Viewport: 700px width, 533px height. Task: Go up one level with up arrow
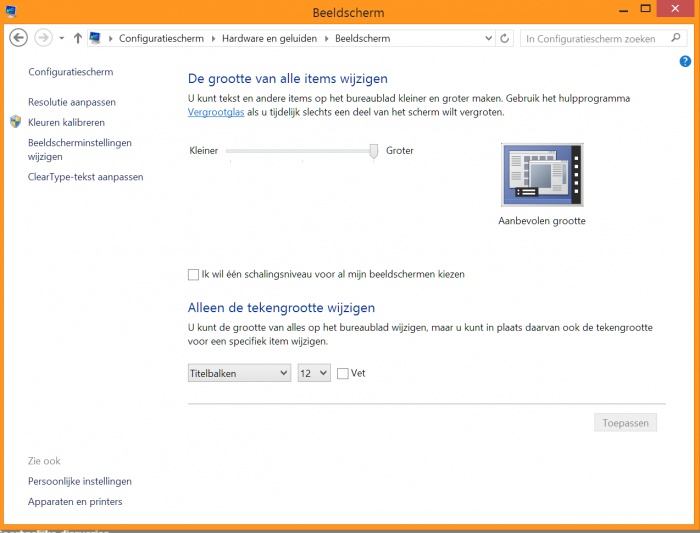coord(78,38)
